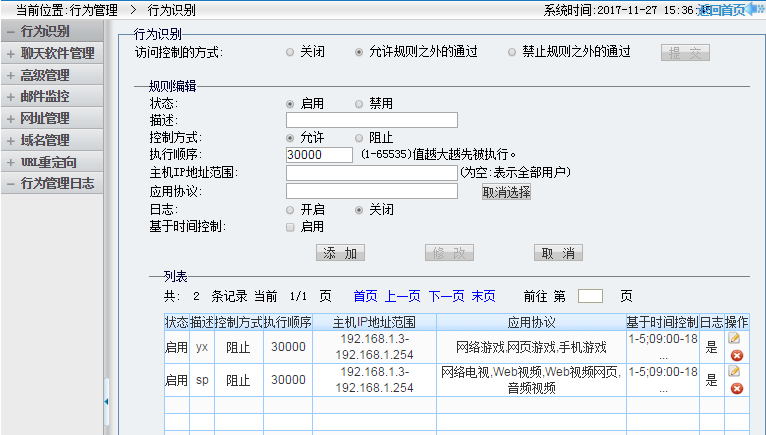Delete the sp rule with red X
The height and width of the screenshot is (435, 766).
[737, 388]
